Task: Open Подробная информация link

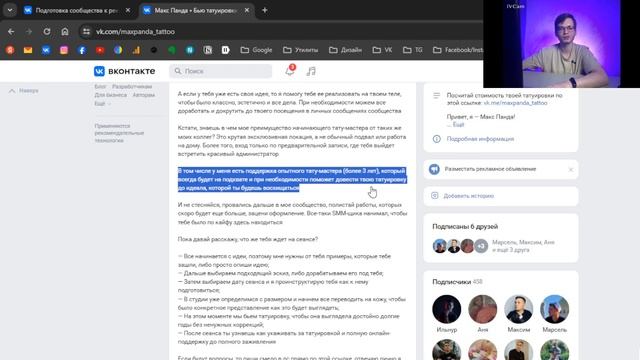Action: [x=480, y=139]
